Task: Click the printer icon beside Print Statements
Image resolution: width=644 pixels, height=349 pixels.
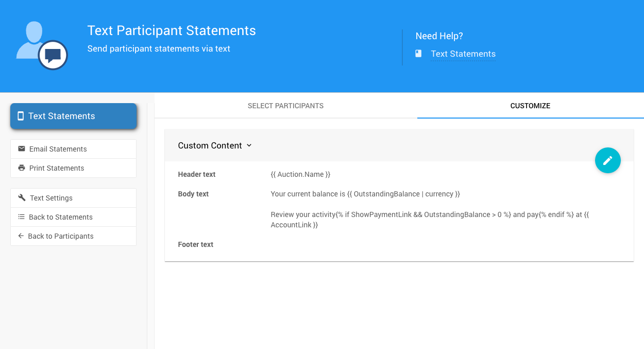Action: 22,168
